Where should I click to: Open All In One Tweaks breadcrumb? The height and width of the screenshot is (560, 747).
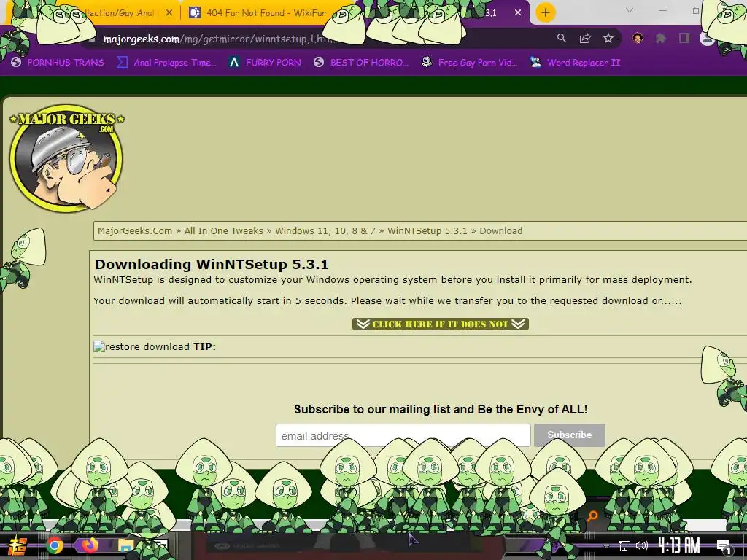(x=223, y=231)
